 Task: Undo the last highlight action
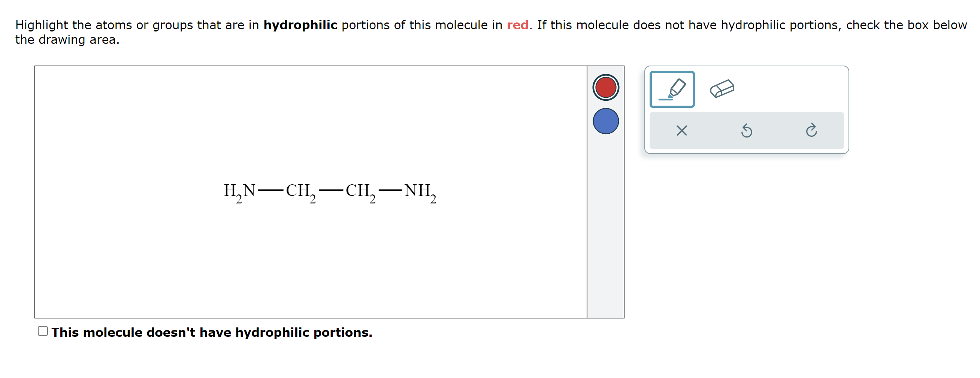[x=746, y=130]
